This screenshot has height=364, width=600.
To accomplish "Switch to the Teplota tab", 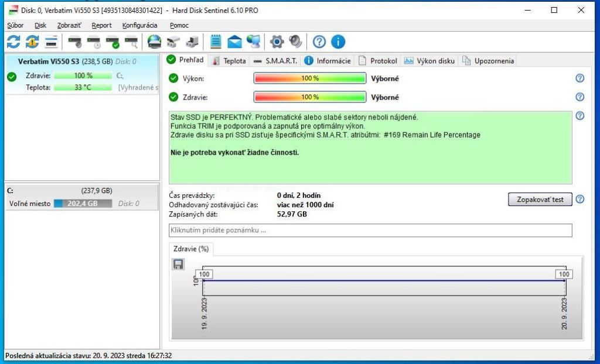I will coord(229,61).
